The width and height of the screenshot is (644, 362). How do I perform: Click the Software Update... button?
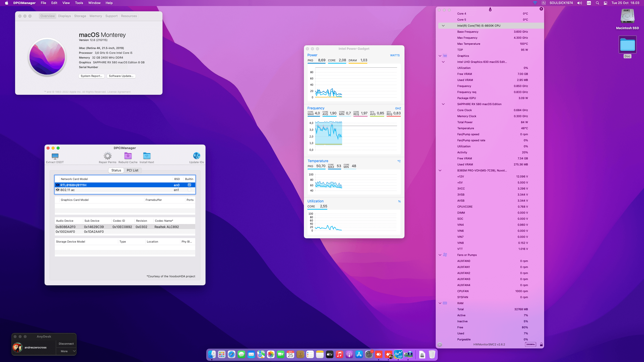click(x=121, y=76)
